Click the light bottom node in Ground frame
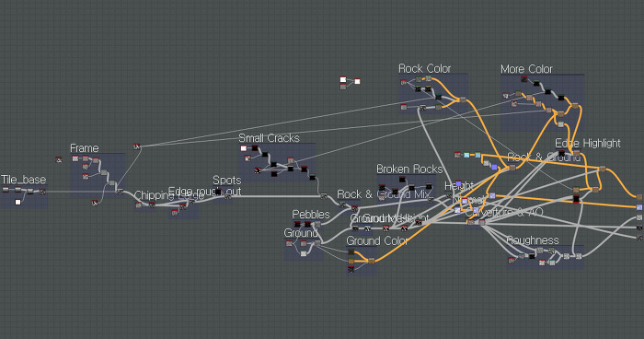The image size is (644, 339). coord(304,253)
